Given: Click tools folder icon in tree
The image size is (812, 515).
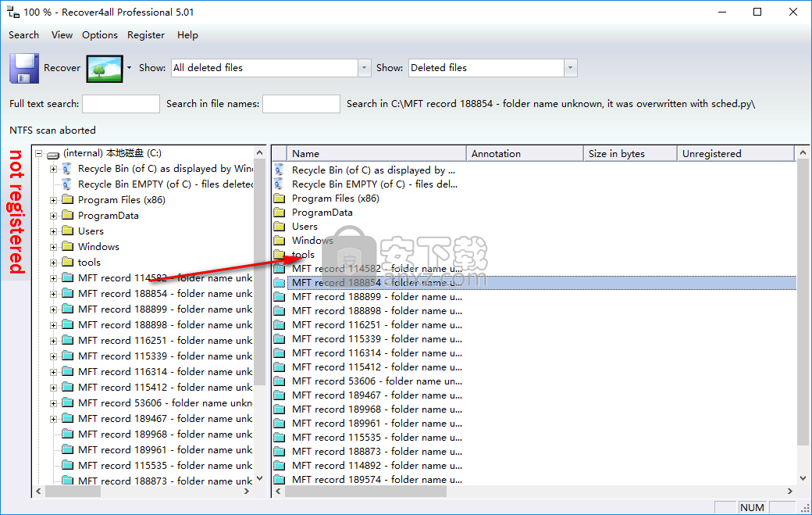Looking at the screenshot, I should point(67,262).
